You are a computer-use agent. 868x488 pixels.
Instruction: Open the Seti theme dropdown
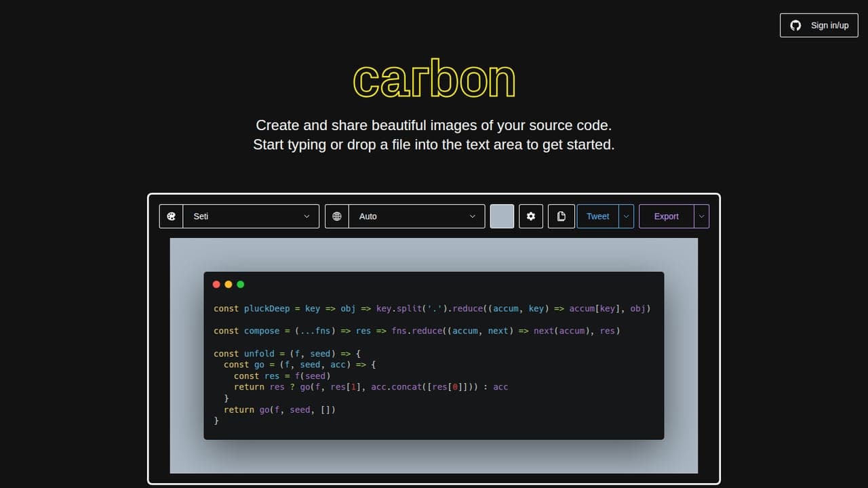(x=251, y=216)
